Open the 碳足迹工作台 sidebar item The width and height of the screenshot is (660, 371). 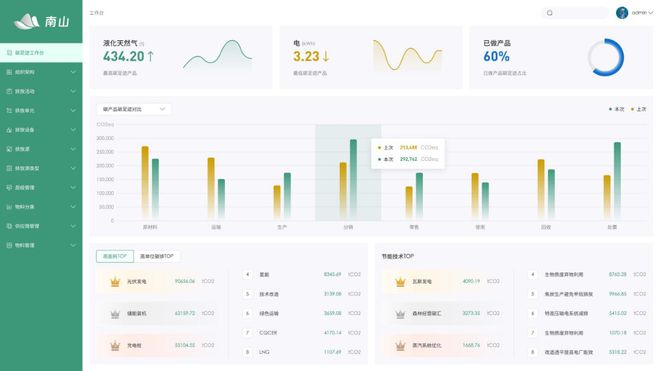[x=41, y=53]
